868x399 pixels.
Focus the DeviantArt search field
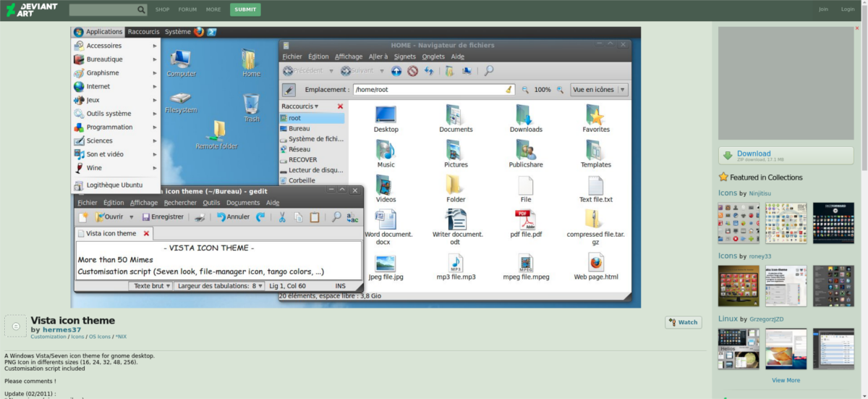tap(103, 9)
